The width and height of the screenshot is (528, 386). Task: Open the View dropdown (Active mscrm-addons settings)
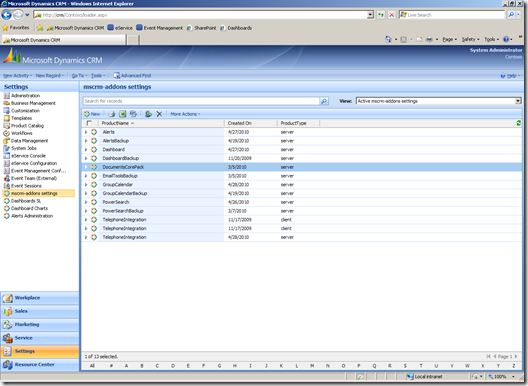(x=438, y=101)
